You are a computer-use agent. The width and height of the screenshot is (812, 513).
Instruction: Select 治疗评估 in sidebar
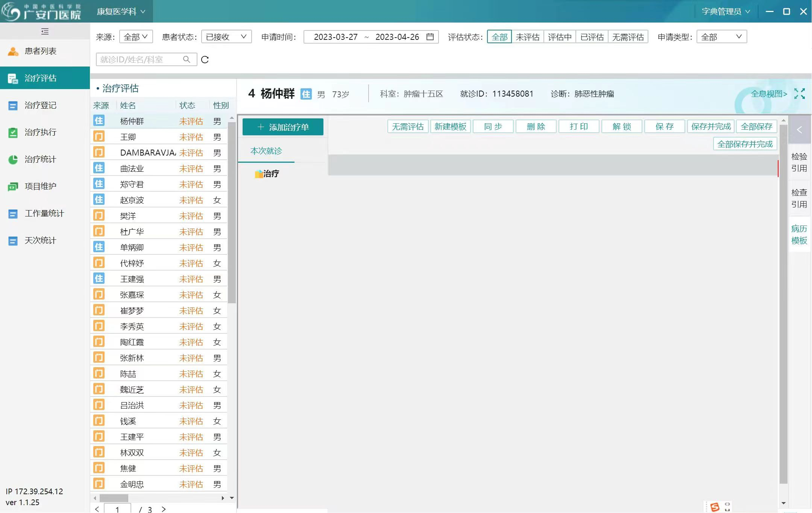45,78
